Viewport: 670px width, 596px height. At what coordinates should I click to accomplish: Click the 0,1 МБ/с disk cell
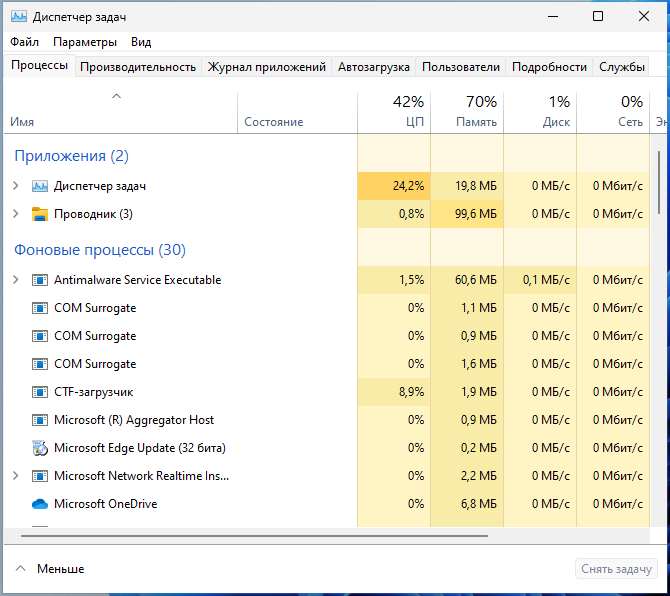pos(540,280)
